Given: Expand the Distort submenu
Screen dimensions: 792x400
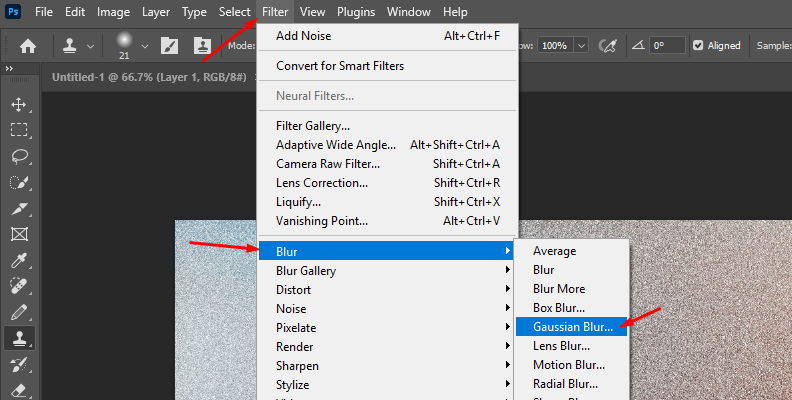Looking at the screenshot, I should (386, 290).
